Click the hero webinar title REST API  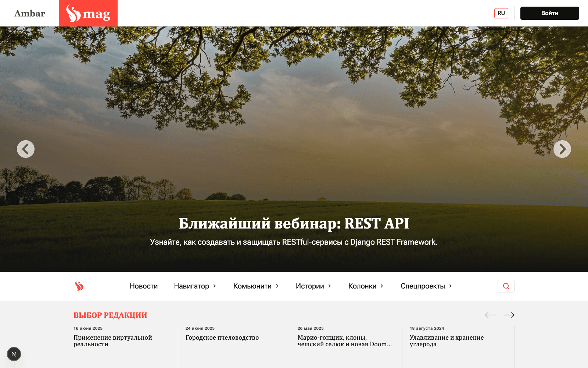click(x=294, y=223)
